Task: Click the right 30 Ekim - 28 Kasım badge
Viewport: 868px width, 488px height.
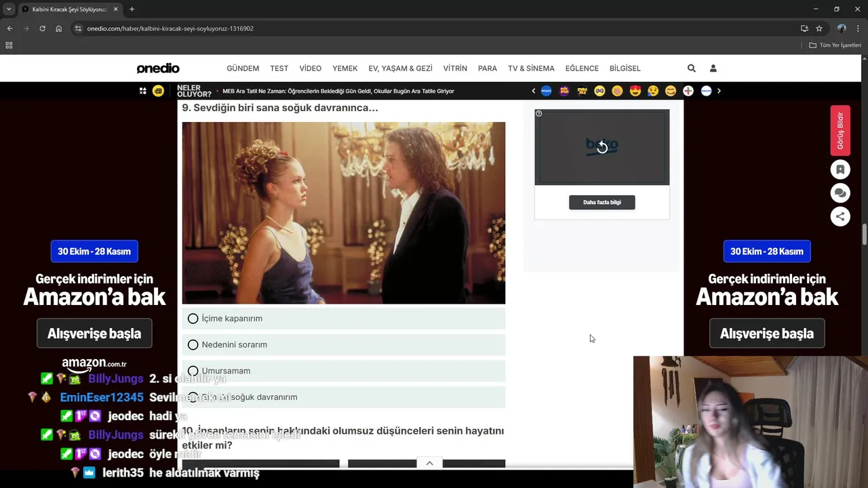Action: (767, 251)
